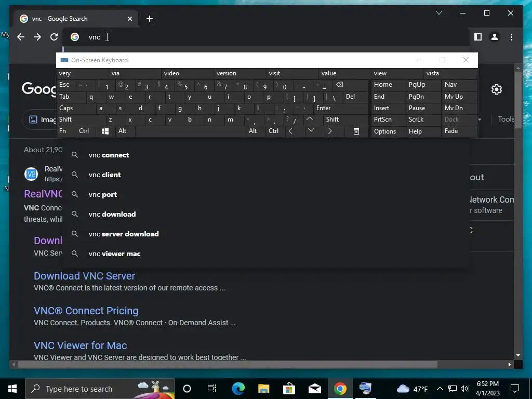Open Chrome's three-dot menu
The image size is (532, 399).
coord(511,37)
